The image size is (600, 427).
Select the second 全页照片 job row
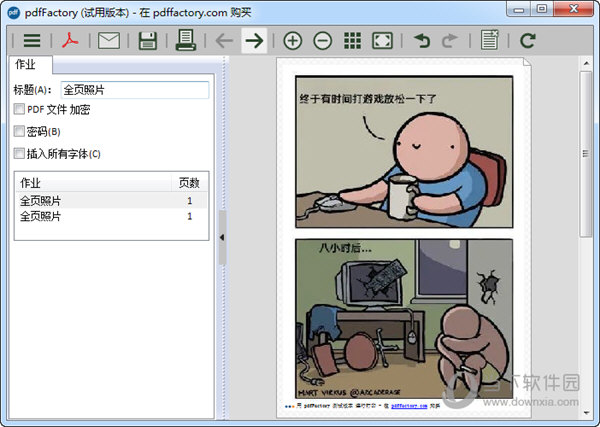click(x=111, y=216)
